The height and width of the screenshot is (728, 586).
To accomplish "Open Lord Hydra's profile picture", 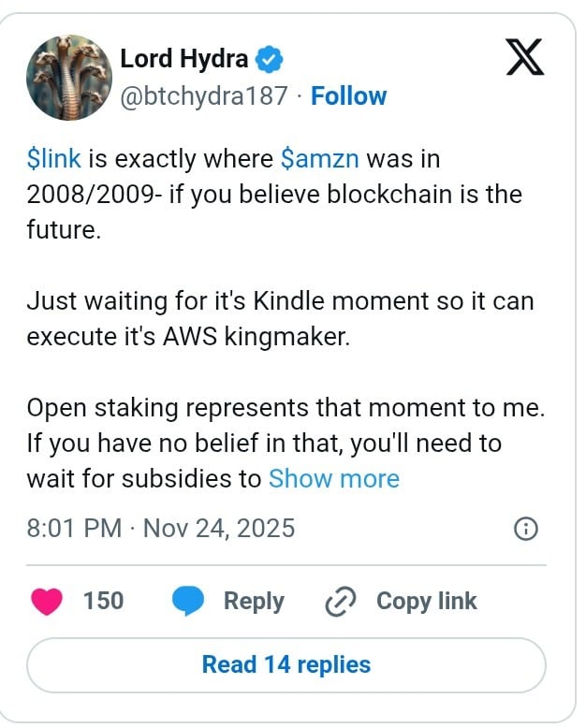I will point(69,78).
